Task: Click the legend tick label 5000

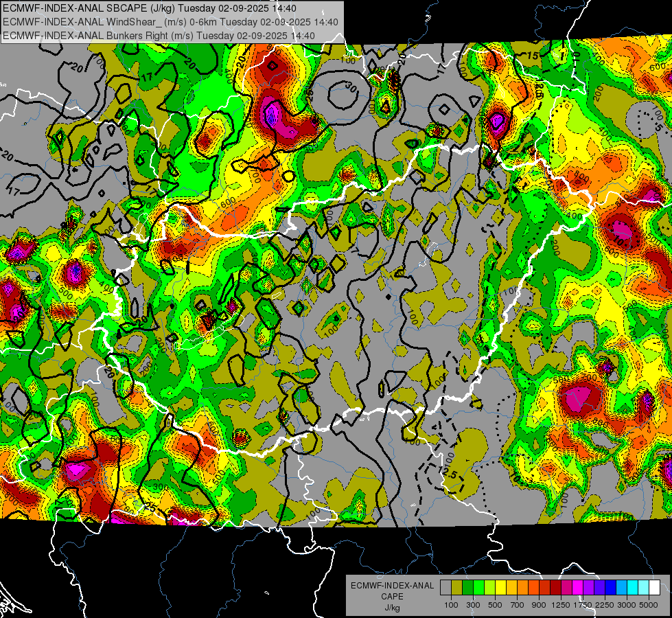Action: 649,605
